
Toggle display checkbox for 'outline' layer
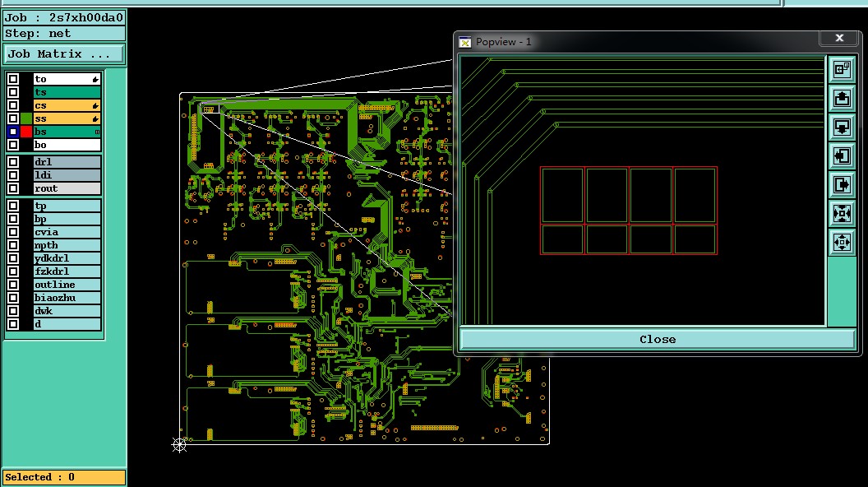pyautogui.click(x=13, y=285)
